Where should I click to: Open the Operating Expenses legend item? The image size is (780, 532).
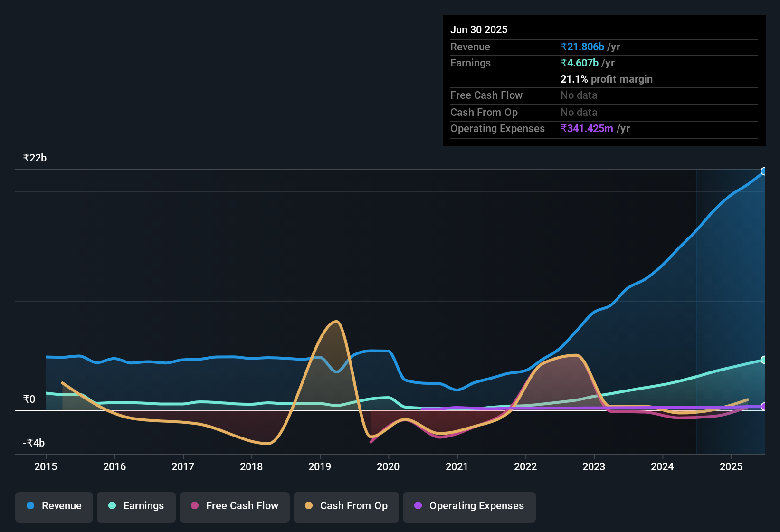(x=469, y=506)
